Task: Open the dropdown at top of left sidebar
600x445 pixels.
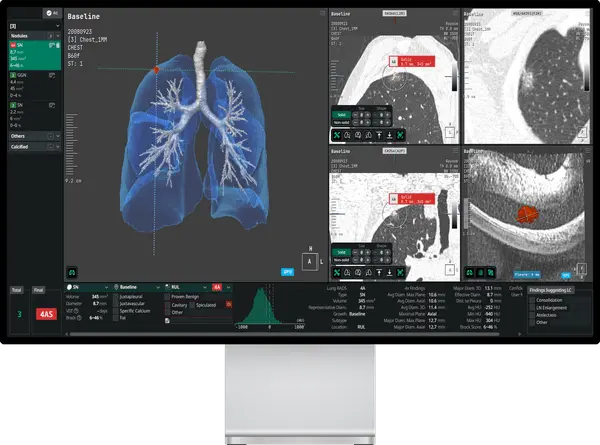Action: click(34, 26)
